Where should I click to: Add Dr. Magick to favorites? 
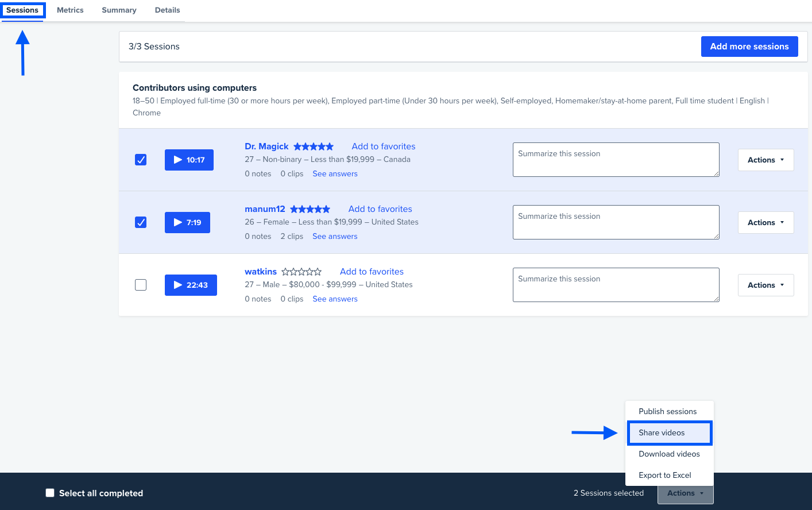(x=384, y=146)
